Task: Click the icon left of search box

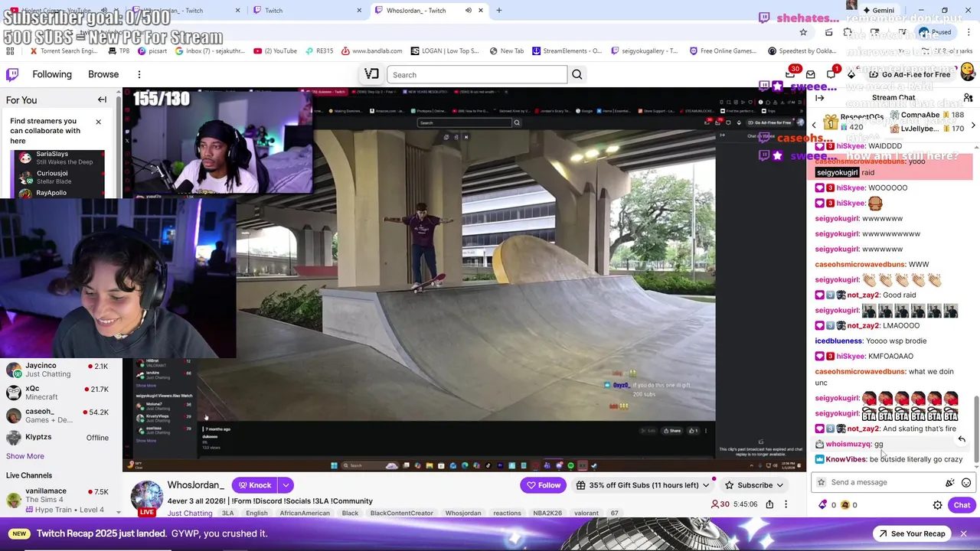Action: [371, 74]
